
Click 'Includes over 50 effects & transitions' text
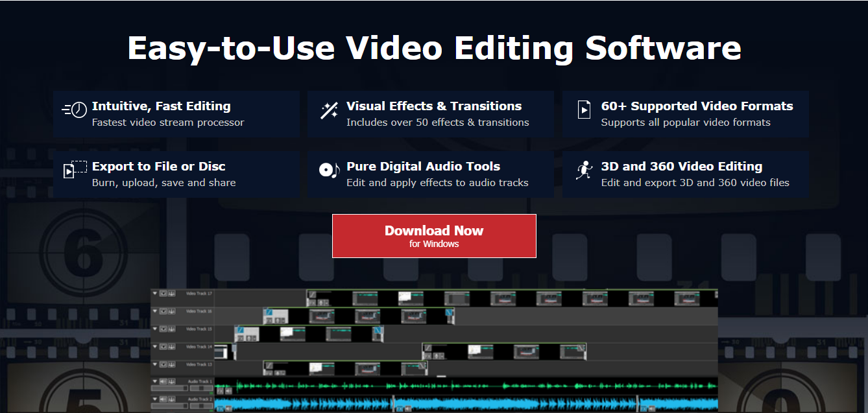click(438, 123)
